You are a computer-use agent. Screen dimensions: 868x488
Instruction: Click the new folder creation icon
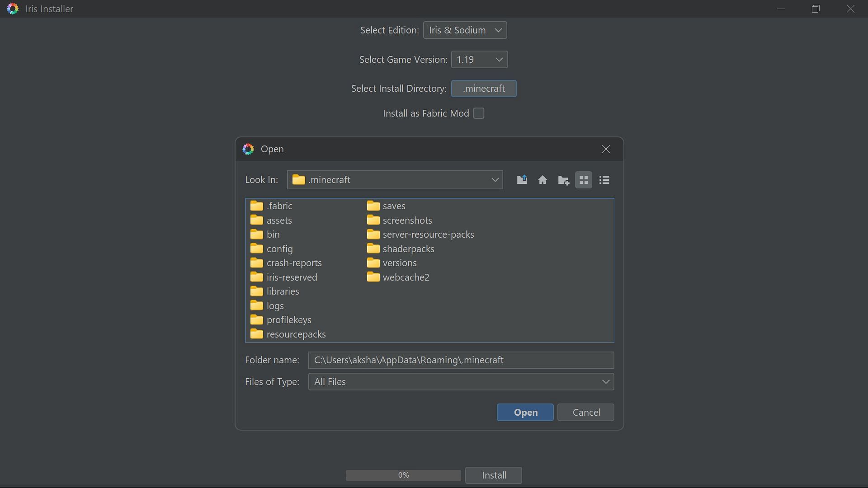(563, 180)
